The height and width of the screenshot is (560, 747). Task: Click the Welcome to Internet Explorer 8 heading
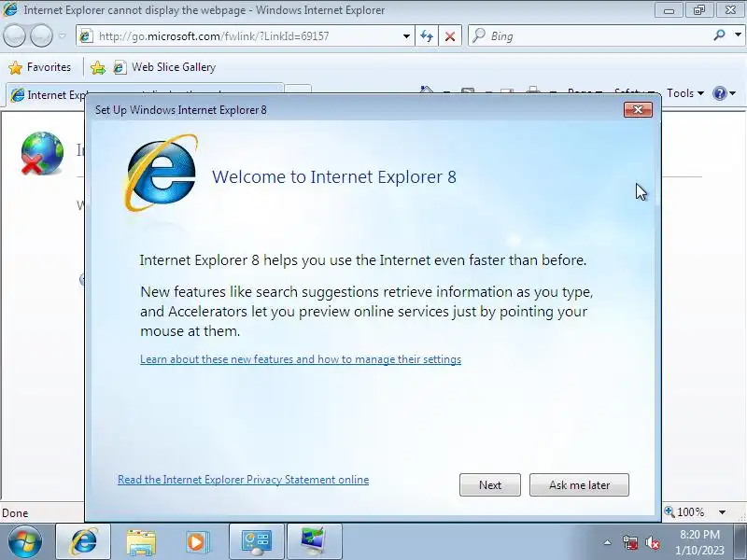pos(334,176)
